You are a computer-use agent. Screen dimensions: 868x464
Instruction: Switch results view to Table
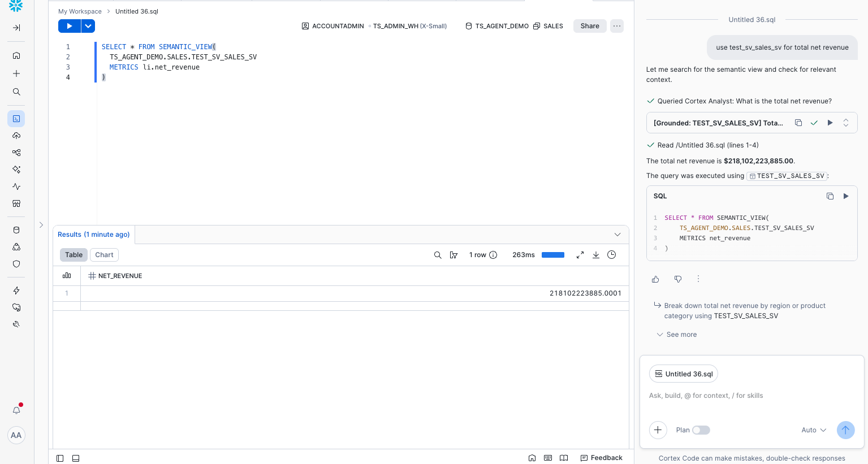pyautogui.click(x=74, y=255)
